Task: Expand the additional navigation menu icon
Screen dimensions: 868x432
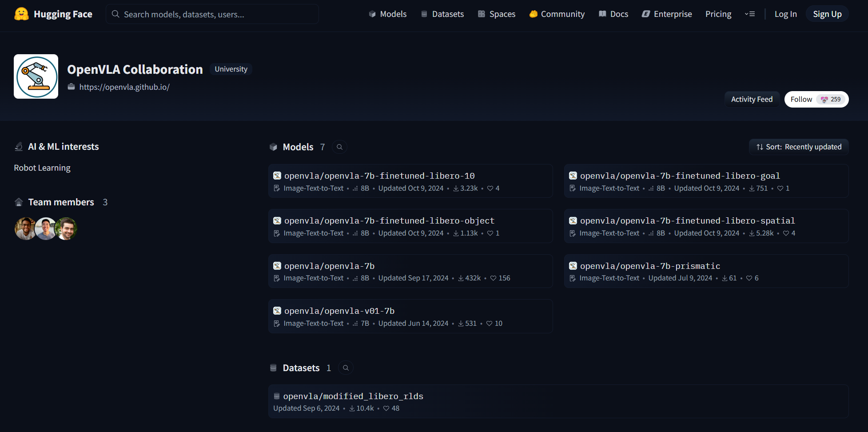Action: pos(750,14)
